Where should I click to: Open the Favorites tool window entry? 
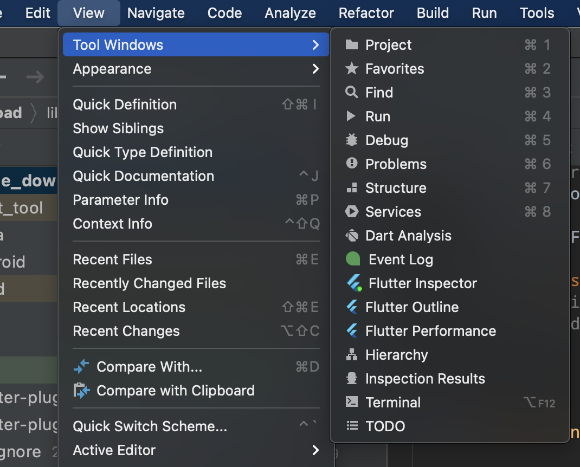(449, 69)
